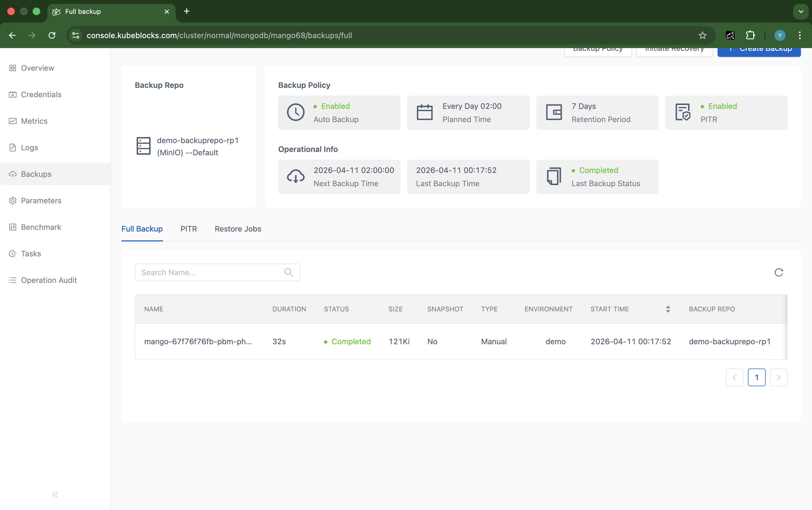The height and width of the screenshot is (510, 812).
Task: Collapse the left sidebar
Action: (x=55, y=495)
